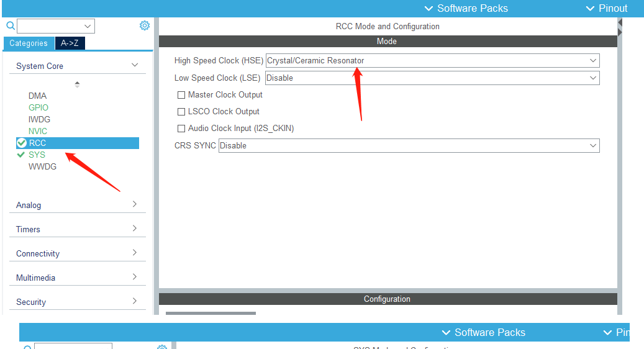Open the High Speed Clock (HSE) dropdown
The width and height of the screenshot is (644, 349).
(x=432, y=60)
